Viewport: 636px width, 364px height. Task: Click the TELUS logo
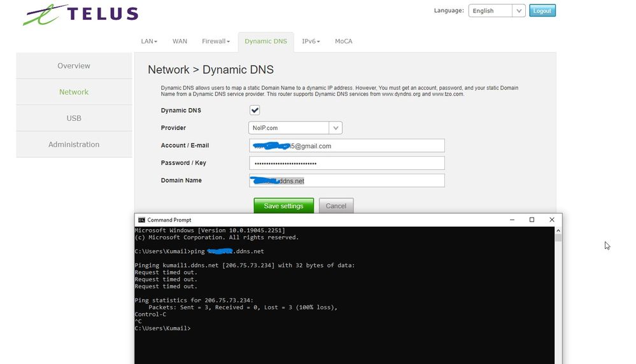tap(80, 14)
